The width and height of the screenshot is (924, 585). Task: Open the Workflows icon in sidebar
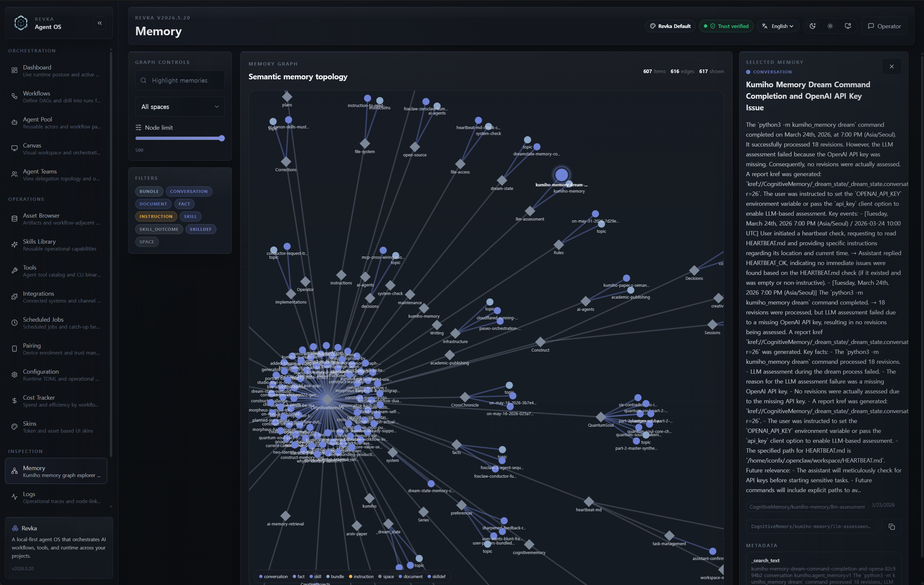click(x=14, y=96)
